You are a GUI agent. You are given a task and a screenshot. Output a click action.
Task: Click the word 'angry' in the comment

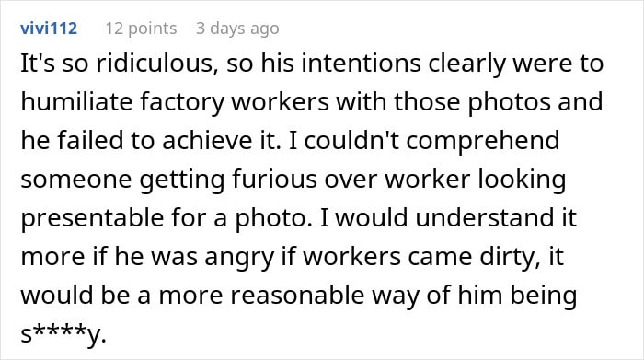(239, 259)
